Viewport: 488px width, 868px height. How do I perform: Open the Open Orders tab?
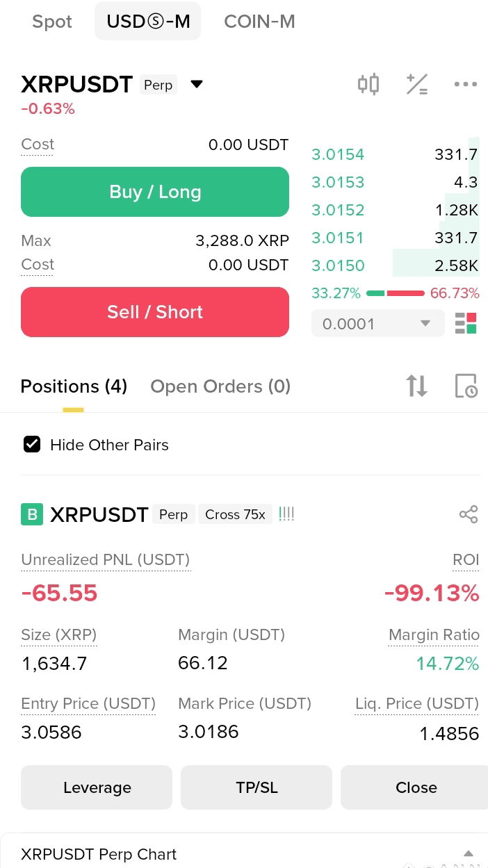click(220, 386)
